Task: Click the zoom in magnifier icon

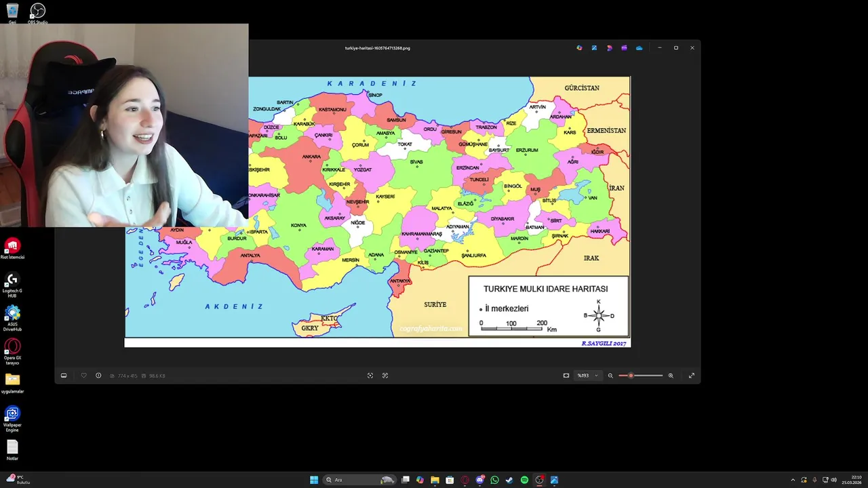Action: point(671,375)
